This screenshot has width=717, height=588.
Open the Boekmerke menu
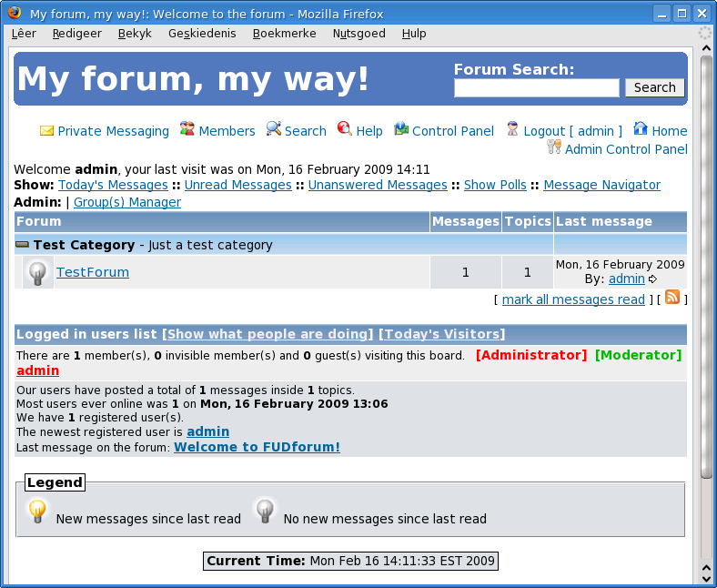pyautogui.click(x=284, y=33)
